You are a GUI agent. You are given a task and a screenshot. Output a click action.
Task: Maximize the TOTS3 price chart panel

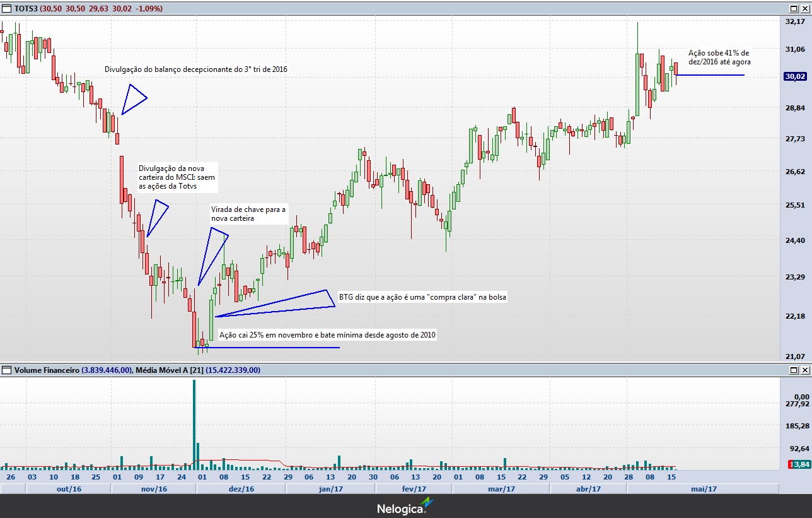coord(793,9)
